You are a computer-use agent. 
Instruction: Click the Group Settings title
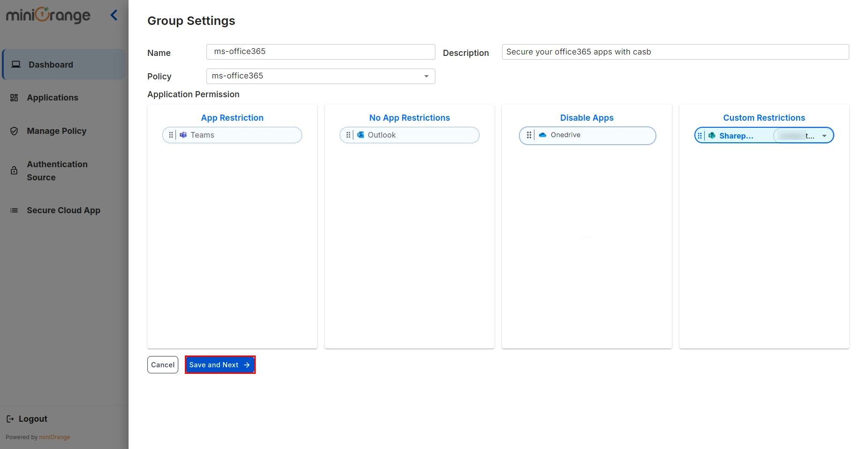(x=191, y=21)
